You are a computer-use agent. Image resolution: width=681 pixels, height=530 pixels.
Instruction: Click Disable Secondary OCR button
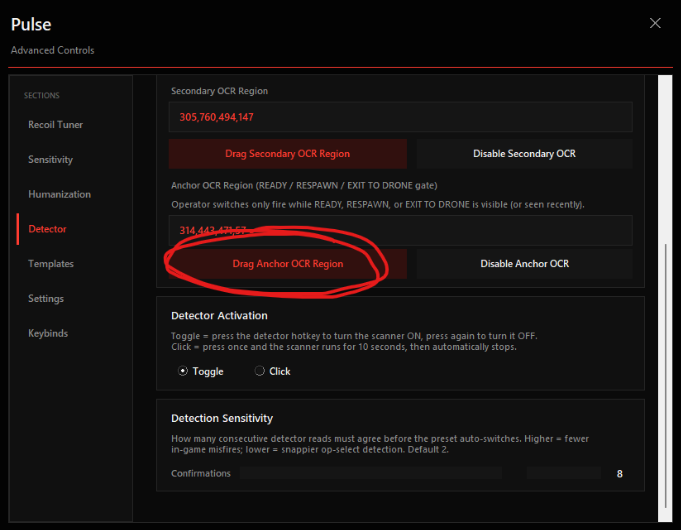point(524,154)
